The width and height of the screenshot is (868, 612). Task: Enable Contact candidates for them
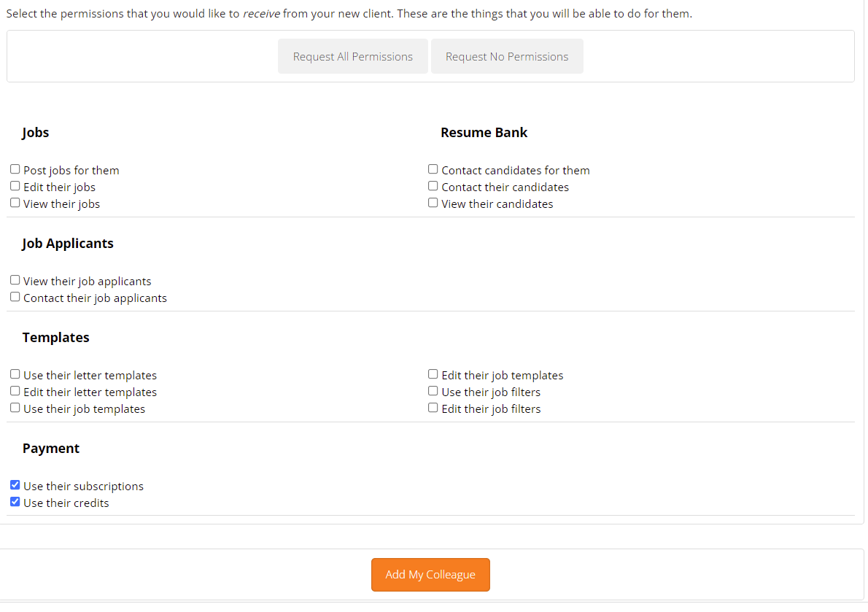(433, 169)
